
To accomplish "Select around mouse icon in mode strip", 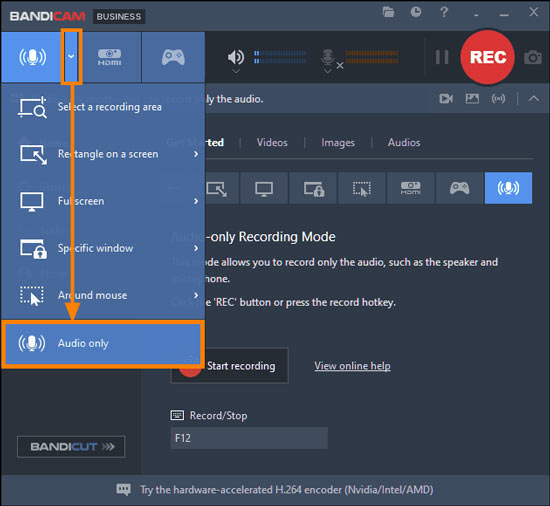I will pyautogui.click(x=362, y=188).
